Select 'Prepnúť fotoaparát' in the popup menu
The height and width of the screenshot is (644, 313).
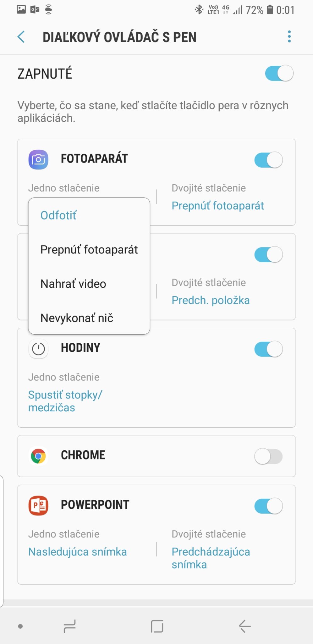[89, 250]
